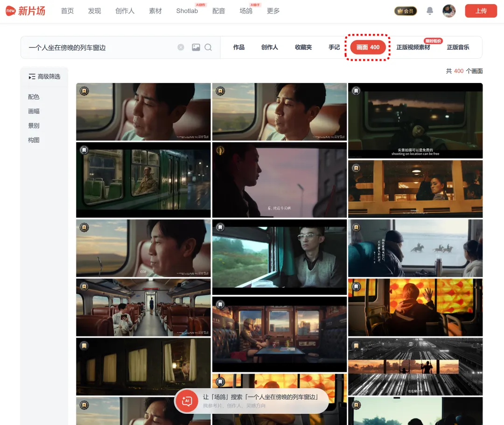504x425 pixels.
Task: Switch to the 手记 results tab
Action: [334, 47]
